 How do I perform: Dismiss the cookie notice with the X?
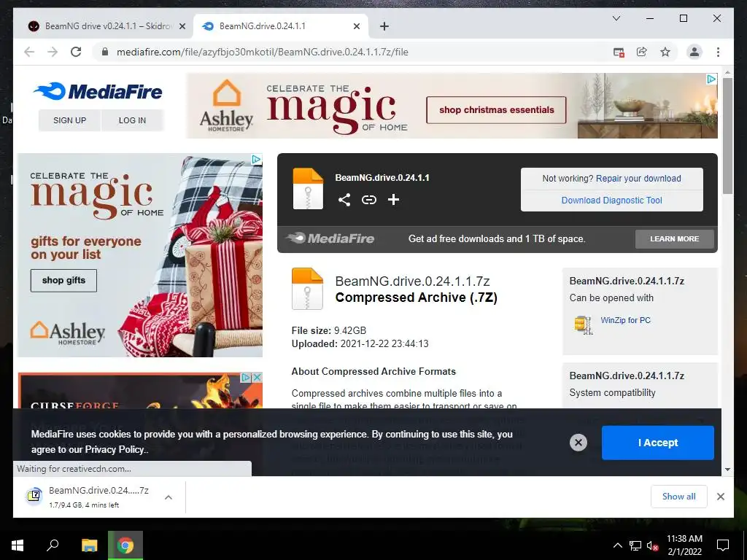pyautogui.click(x=578, y=443)
